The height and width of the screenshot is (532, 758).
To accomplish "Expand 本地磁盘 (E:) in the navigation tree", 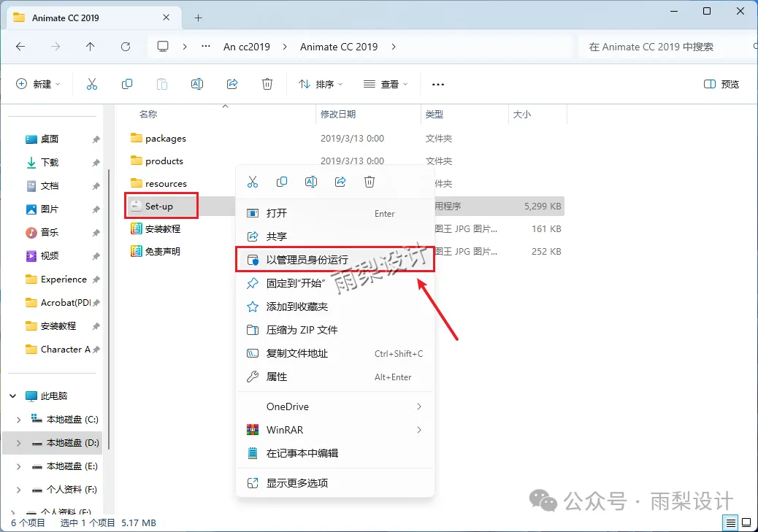I will 18,466.
